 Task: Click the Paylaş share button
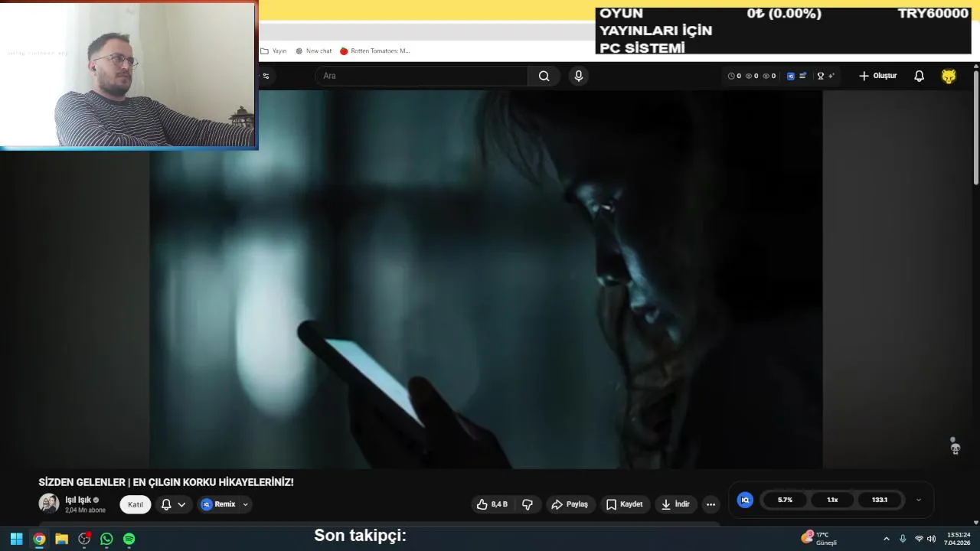570,504
